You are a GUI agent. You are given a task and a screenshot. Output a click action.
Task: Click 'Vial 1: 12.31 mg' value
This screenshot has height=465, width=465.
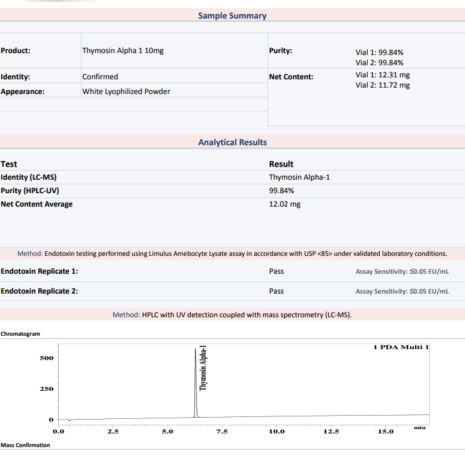point(383,75)
